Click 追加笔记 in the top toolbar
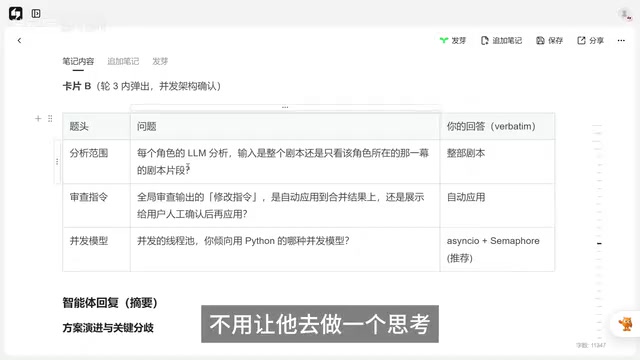 tap(501, 40)
